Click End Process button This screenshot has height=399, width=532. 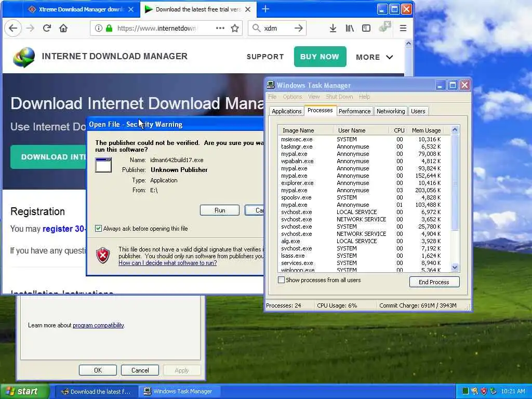(434, 282)
